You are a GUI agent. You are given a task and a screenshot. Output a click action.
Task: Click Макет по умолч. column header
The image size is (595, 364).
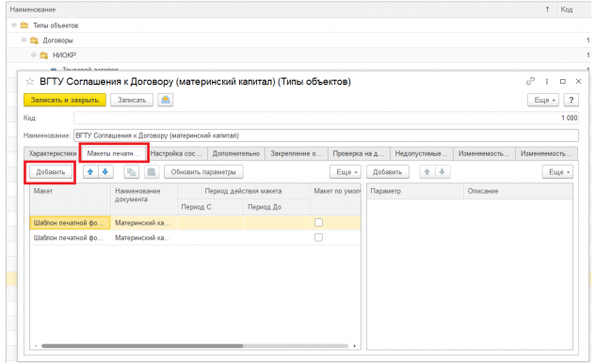click(x=335, y=199)
